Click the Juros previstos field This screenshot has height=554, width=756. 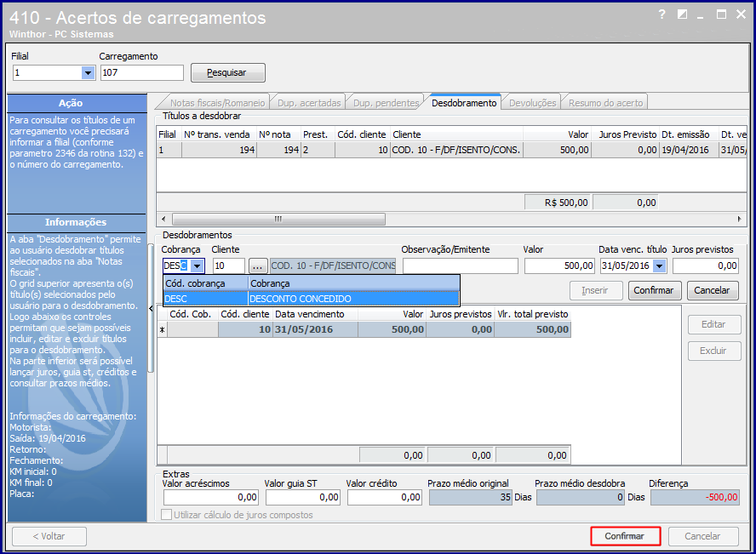(706, 266)
